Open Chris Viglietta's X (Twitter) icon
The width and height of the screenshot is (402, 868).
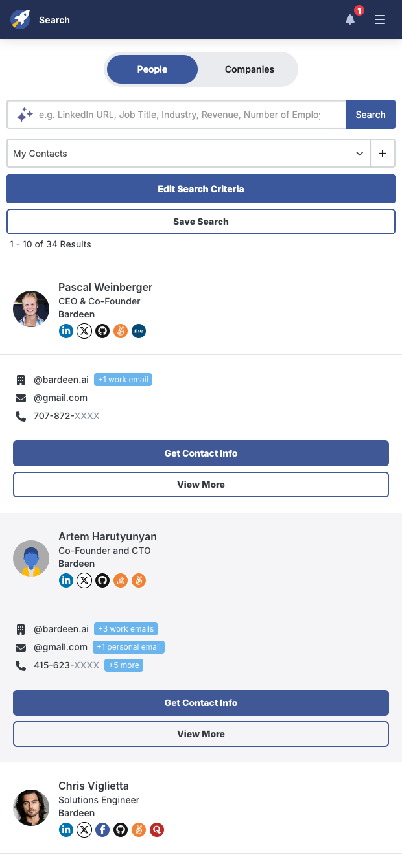[84, 830]
